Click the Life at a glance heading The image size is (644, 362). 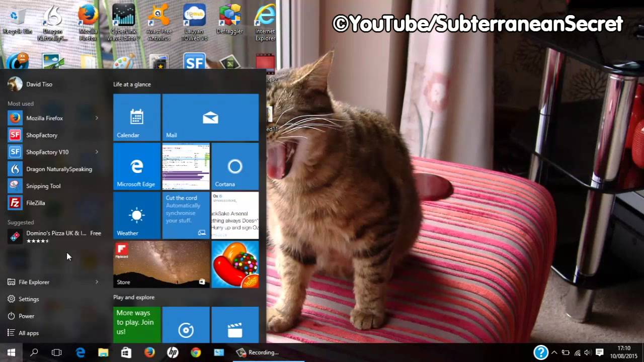click(132, 84)
